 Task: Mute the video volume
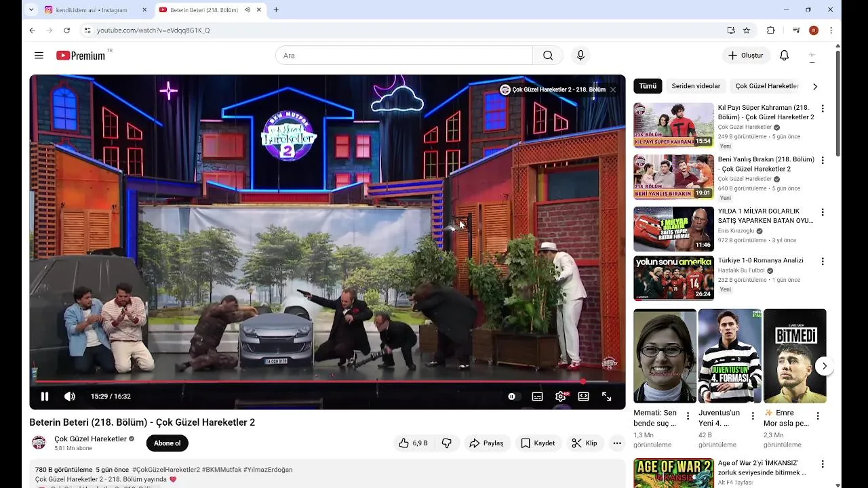coord(70,396)
